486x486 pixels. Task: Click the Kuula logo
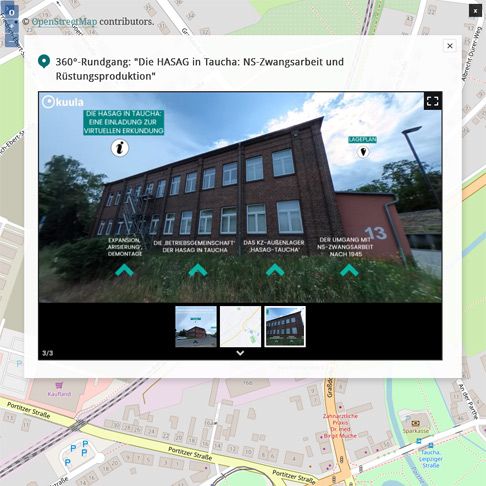coord(63,102)
